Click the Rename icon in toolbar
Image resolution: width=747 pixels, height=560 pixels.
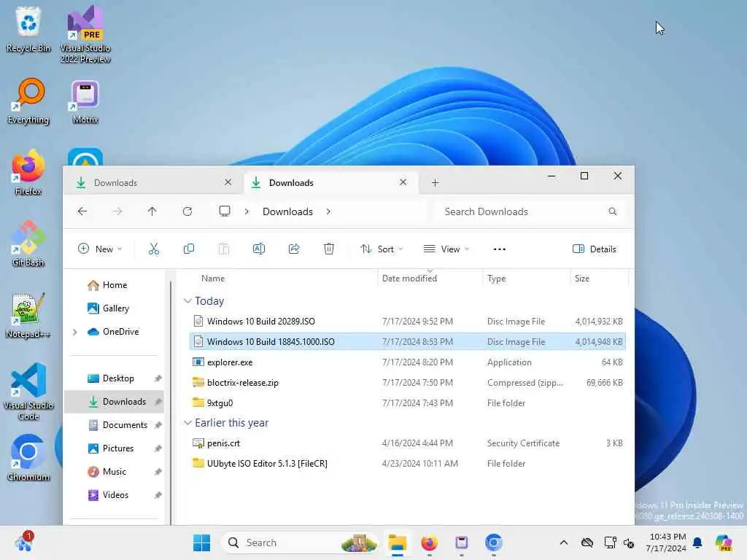click(259, 249)
